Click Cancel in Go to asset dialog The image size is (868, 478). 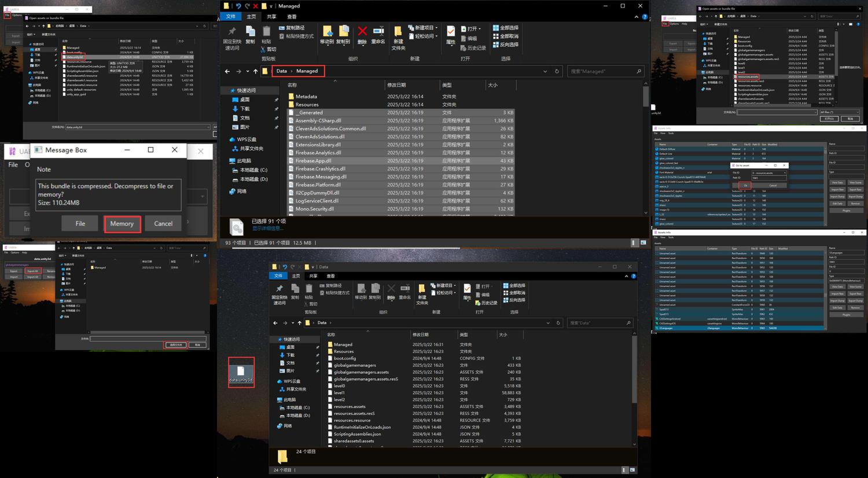(773, 185)
